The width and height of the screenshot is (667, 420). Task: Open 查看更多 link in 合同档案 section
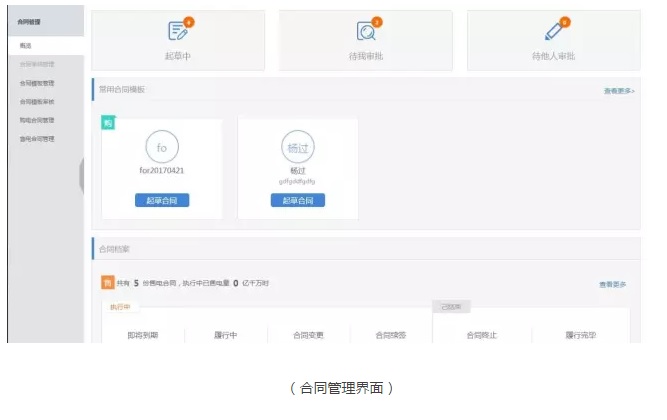pyautogui.click(x=613, y=284)
